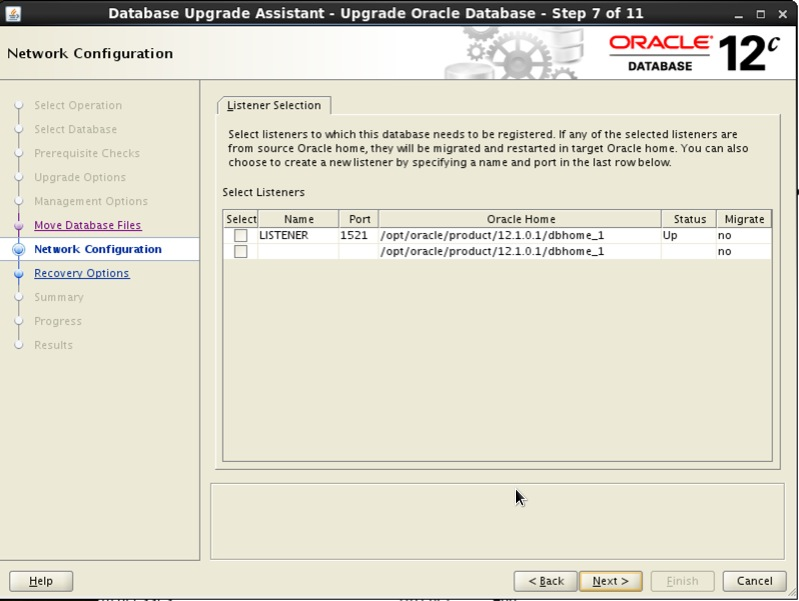Click the Oracle Home path in second row
The width and height of the screenshot is (799, 601).
tap(520, 251)
